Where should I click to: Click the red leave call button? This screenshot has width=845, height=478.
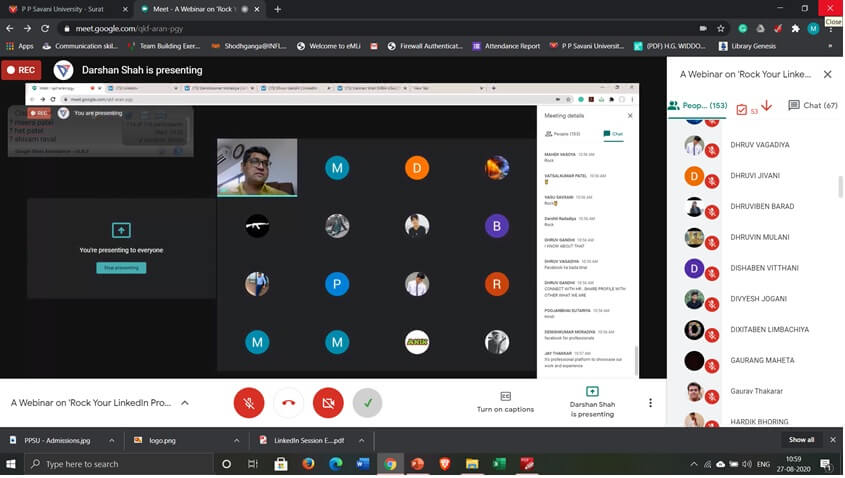pos(288,402)
